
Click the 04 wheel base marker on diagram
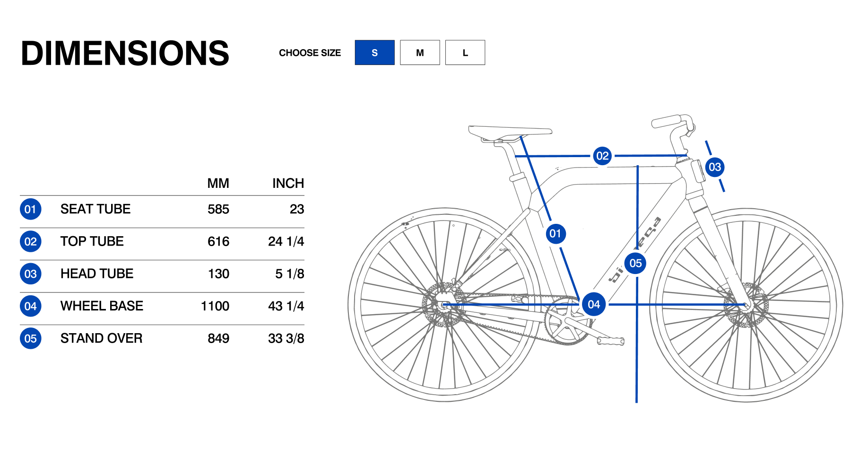tap(594, 305)
